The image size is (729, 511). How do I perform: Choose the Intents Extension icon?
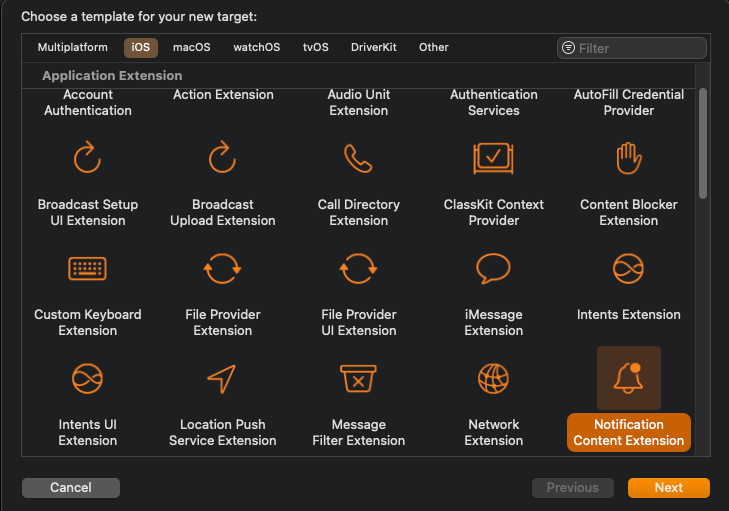[x=629, y=268]
